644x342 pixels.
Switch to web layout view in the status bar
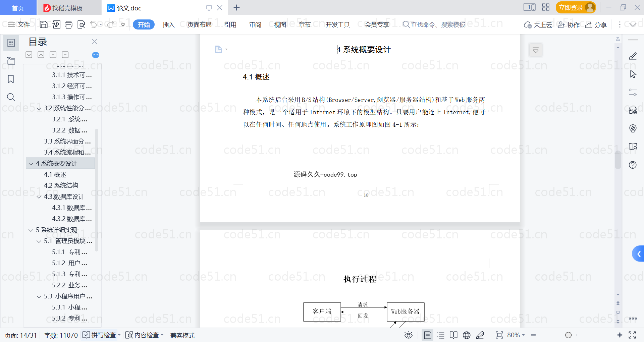coord(467,335)
